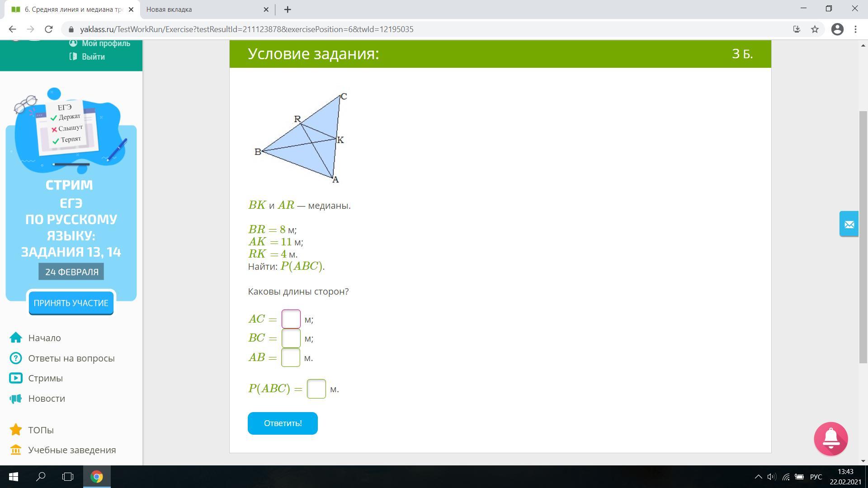Bookmark page with star icon
This screenshot has width=868, height=488.
tap(815, 29)
